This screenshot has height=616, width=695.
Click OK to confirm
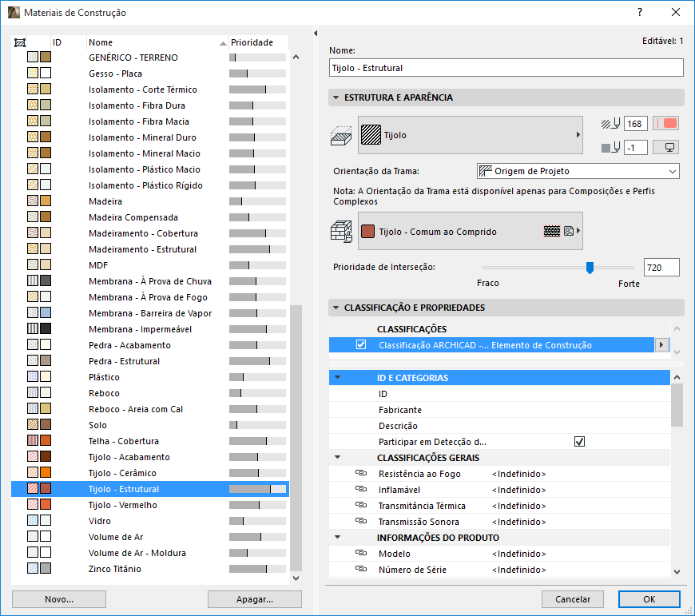point(649,599)
